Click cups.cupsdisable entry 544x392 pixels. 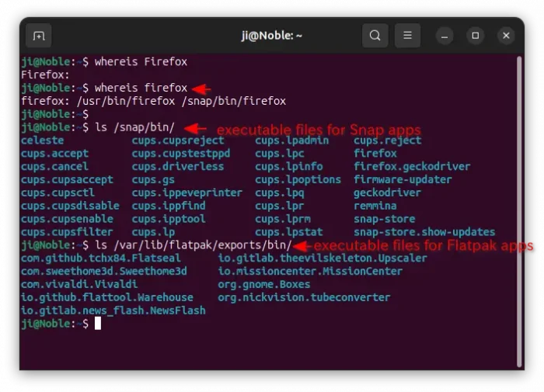click(70, 206)
